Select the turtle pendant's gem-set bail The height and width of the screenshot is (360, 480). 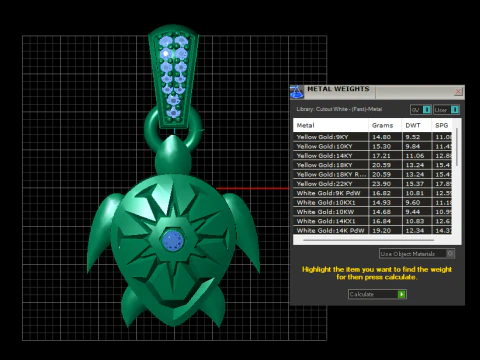(173, 76)
